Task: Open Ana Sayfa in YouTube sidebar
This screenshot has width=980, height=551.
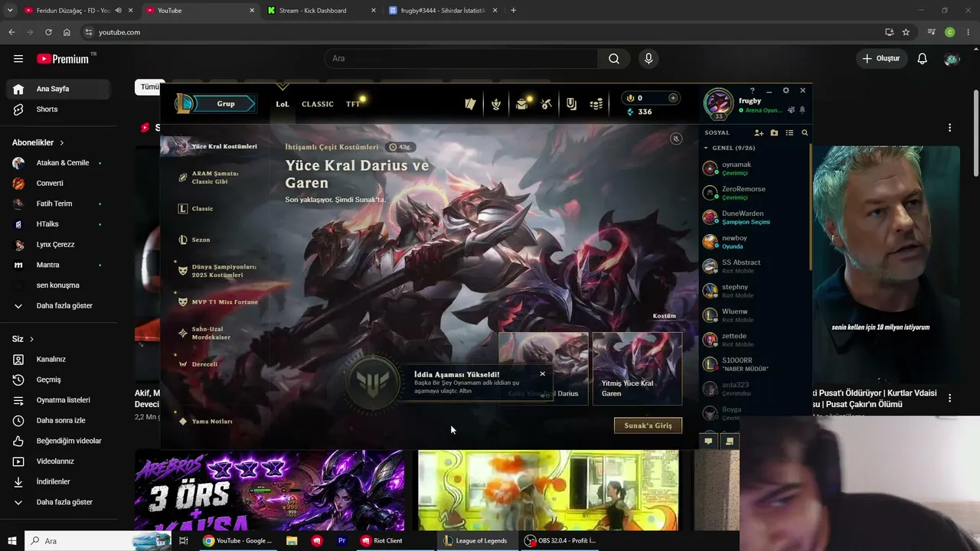Action: point(58,89)
